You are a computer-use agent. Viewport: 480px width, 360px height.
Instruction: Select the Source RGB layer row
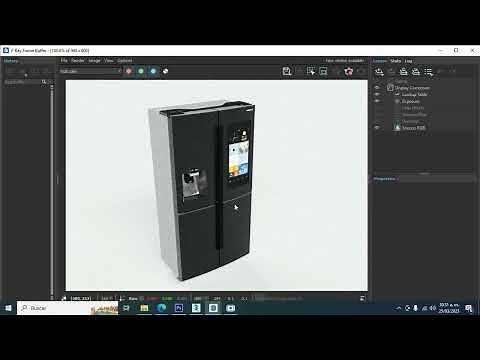click(414, 127)
